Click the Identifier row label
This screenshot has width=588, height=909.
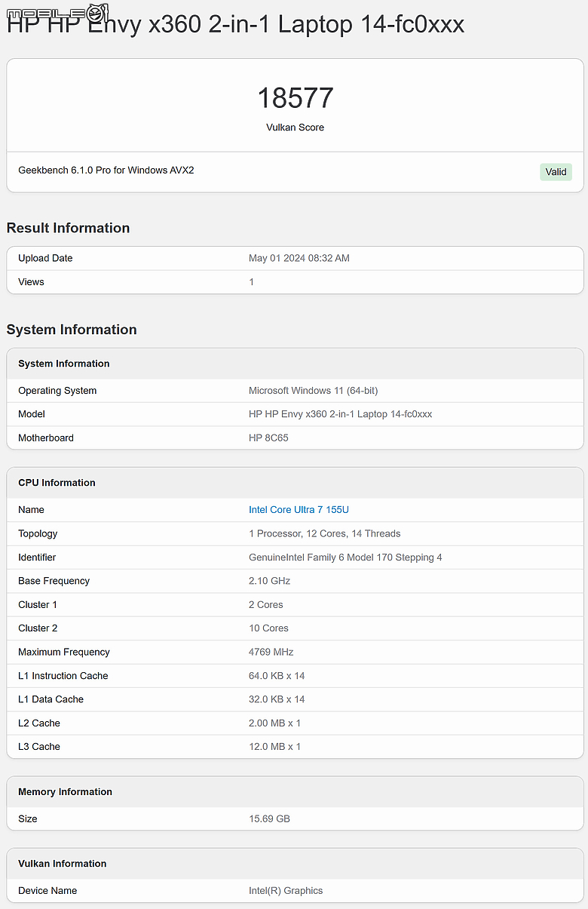[x=37, y=557]
